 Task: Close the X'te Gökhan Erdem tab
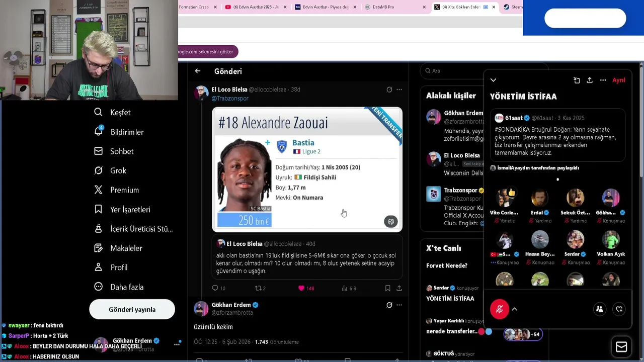point(494,7)
